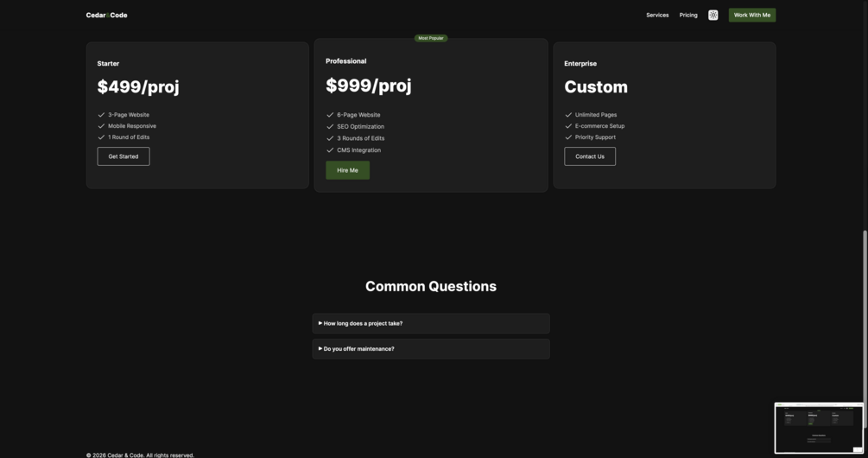Click checkmark icon next to 3 Rounds of Edits
868x458 pixels.
(330, 138)
